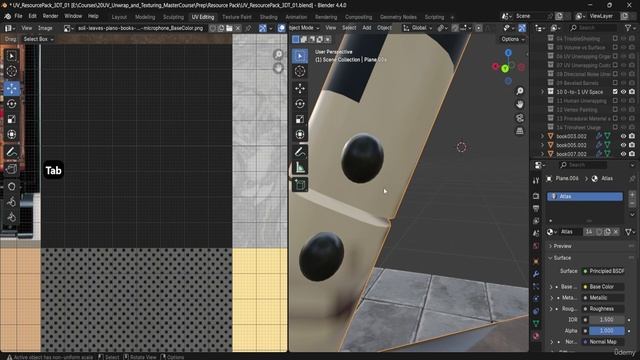Click the zoom magnifier in the UV editor
Image resolution: width=640 pixels, height=360 pixels.
point(278,54)
